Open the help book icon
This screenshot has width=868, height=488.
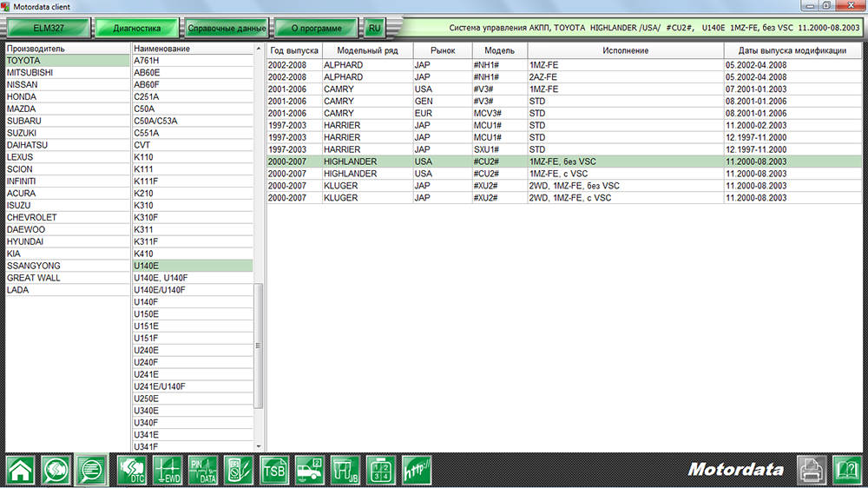click(x=846, y=470)
